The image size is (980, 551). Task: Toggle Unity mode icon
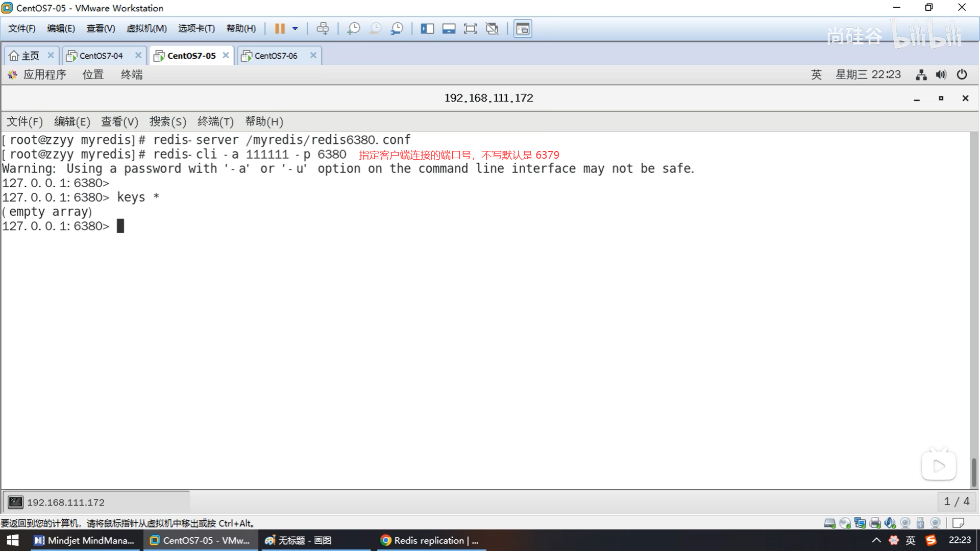coord(492,29)
